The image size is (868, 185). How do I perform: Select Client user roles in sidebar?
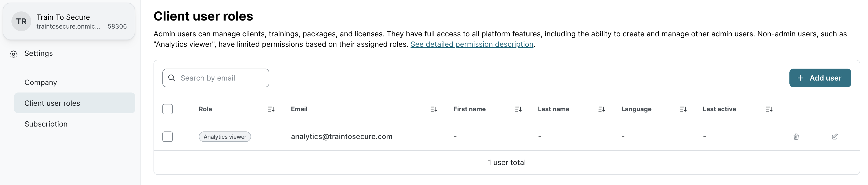tap(52, 103)
